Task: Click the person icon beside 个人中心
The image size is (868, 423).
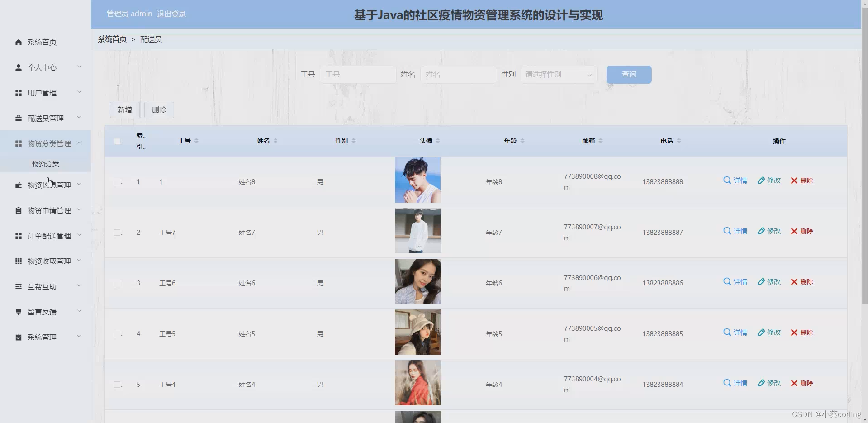Action: [x=19, y=67]
